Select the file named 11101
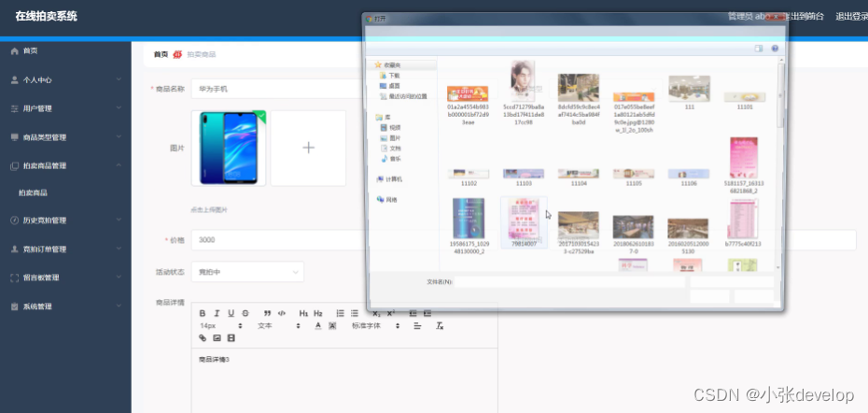The height and width of the screenshot is (413, 868). point(745,100)
